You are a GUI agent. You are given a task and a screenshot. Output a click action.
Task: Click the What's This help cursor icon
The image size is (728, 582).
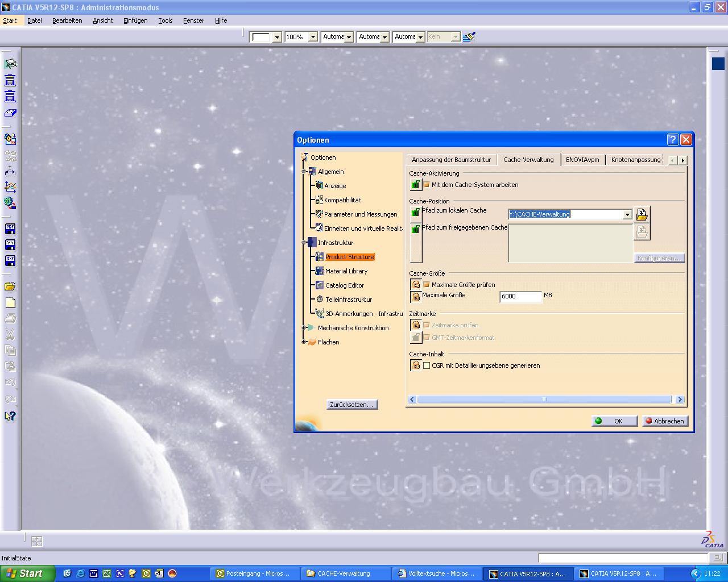coord(10,416)
